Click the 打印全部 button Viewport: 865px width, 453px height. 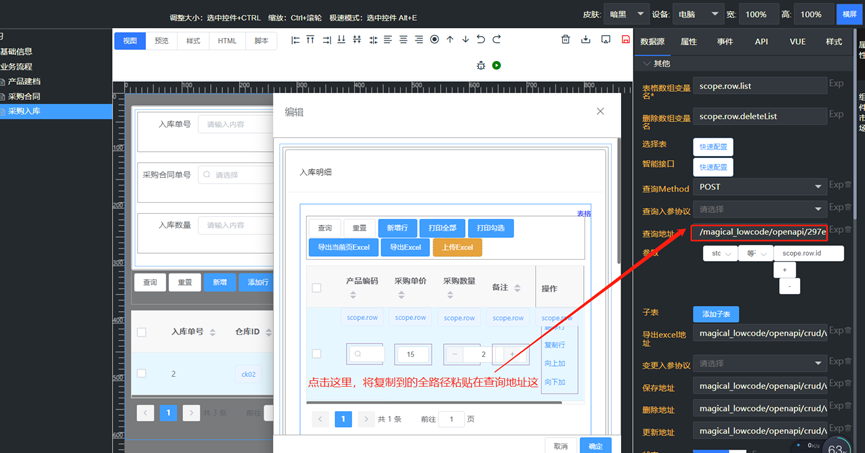pyautogui.click(x=442, y=228)
